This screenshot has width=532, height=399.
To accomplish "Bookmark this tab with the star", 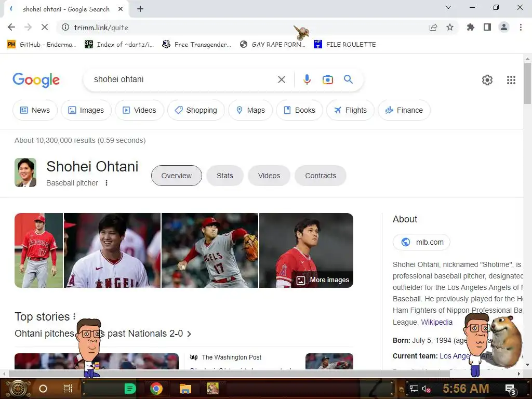I will point(450,27).
